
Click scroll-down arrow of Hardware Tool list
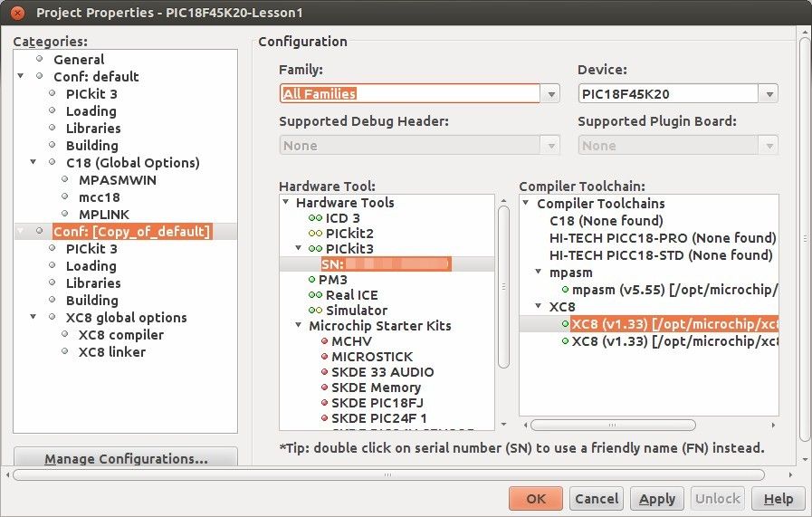[504, 425]
